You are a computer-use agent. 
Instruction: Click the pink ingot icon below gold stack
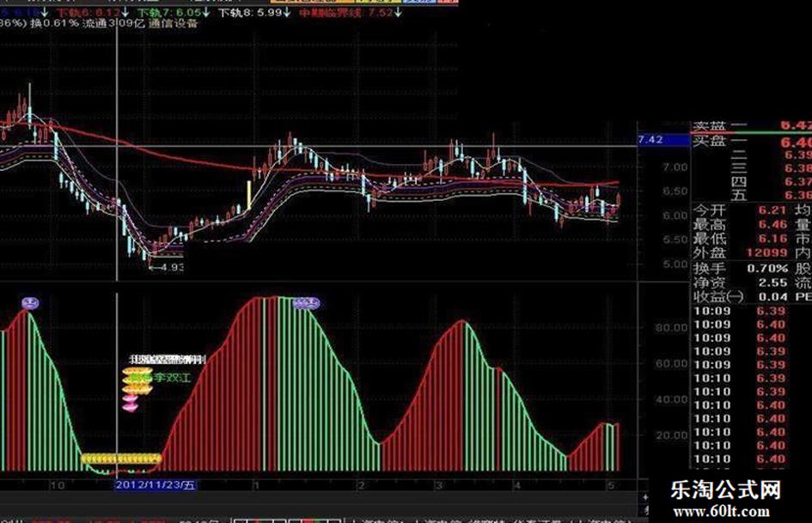tap(130, 404)
